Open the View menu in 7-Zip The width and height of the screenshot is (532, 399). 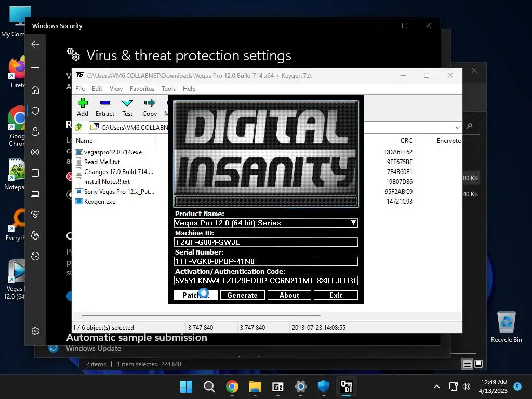tap(116, 88)
